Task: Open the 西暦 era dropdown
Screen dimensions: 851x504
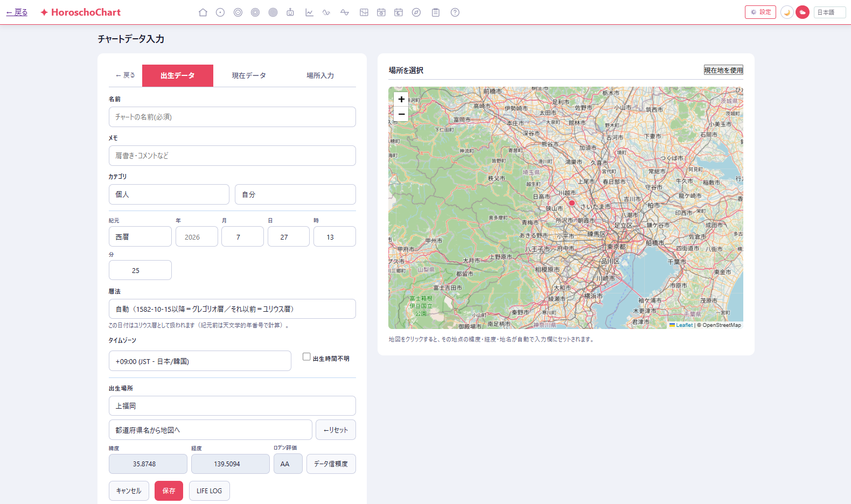Action: (140, 236)
